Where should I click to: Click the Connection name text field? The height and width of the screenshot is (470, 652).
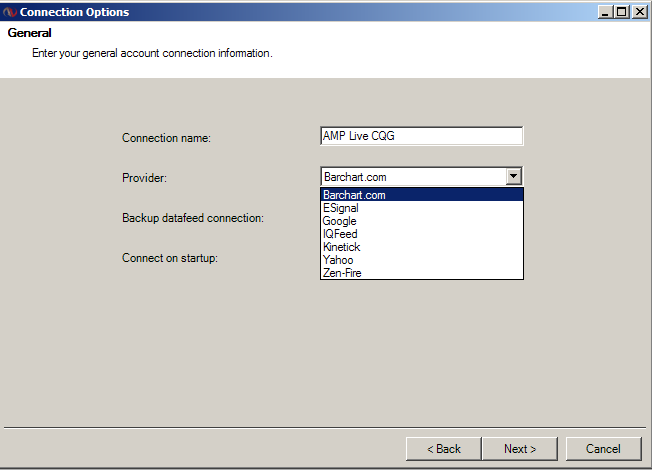tap(421, 137)
